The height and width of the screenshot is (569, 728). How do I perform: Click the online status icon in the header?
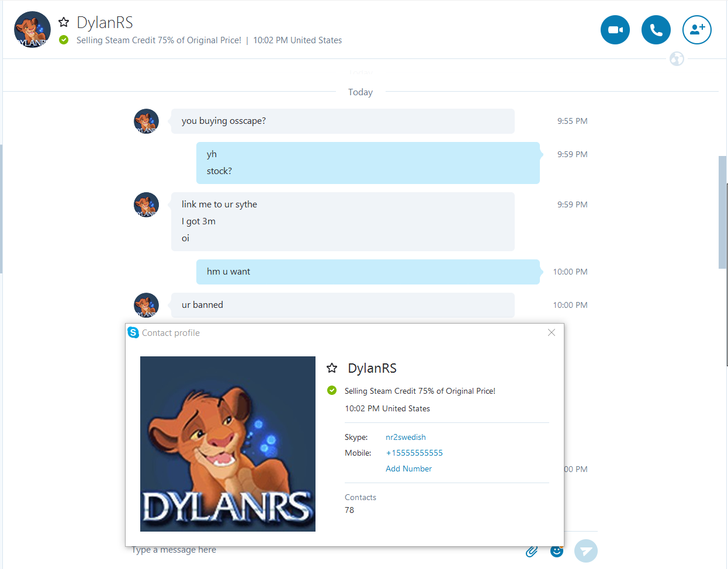64,40
